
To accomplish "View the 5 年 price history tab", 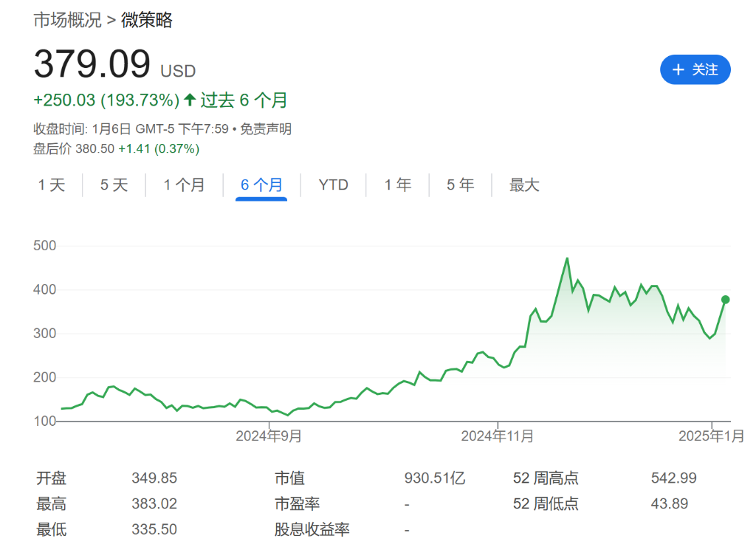I will pyautogui.click(x=460, y=185).
